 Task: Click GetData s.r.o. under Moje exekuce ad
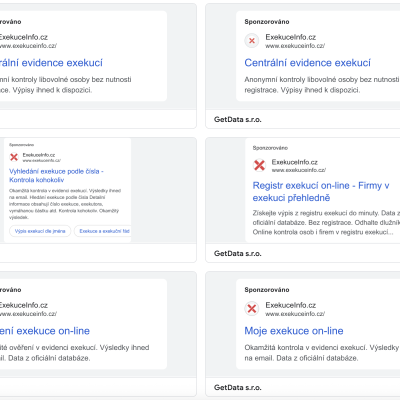point(238,387)
